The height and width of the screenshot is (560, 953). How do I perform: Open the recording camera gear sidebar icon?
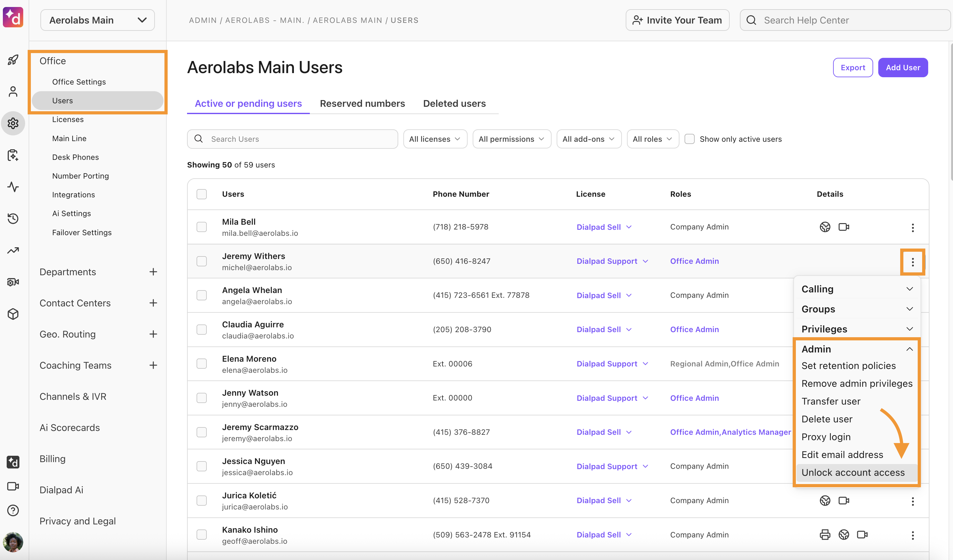click(x=13, y=282)
